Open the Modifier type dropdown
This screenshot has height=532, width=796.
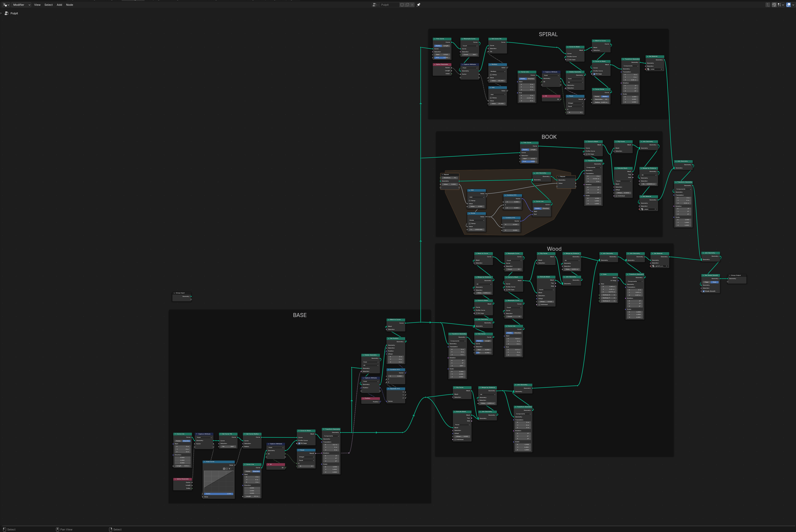21,5
